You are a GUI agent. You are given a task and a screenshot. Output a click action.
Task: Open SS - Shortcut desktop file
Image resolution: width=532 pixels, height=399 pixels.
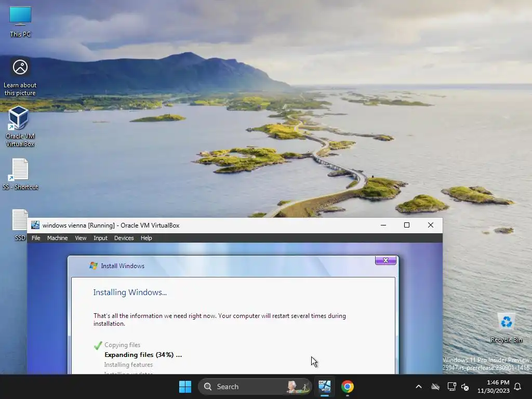[x=20, y=175]
